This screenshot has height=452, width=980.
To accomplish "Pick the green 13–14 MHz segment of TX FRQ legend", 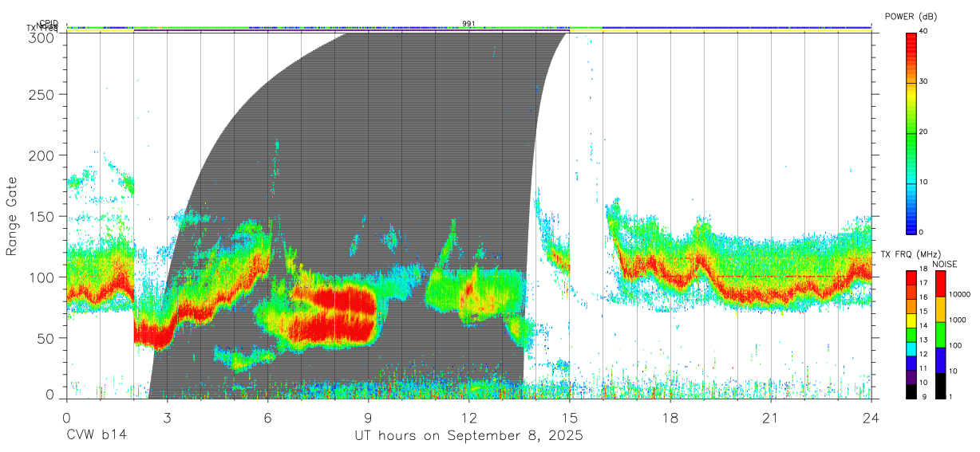I will click(x=911, y=334).
